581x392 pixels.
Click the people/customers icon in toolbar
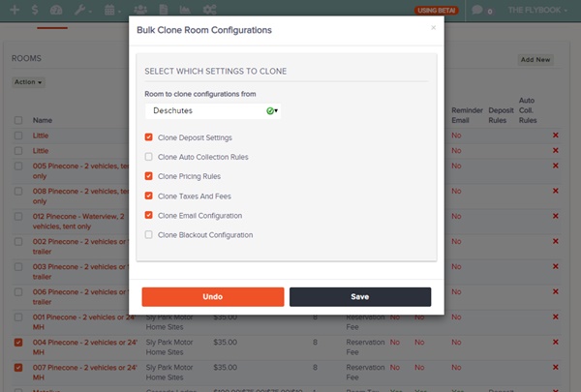coord(140,10)
